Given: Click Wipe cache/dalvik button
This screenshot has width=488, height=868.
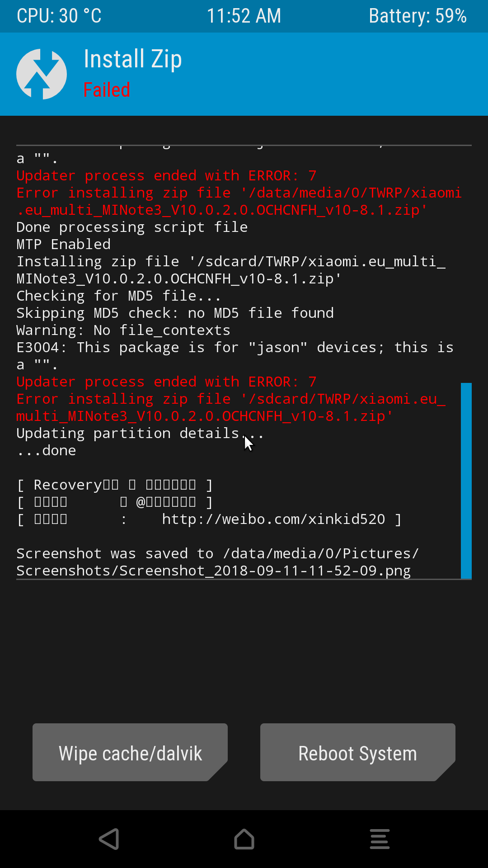Looking at the screenshot, I should pos(130,752).
